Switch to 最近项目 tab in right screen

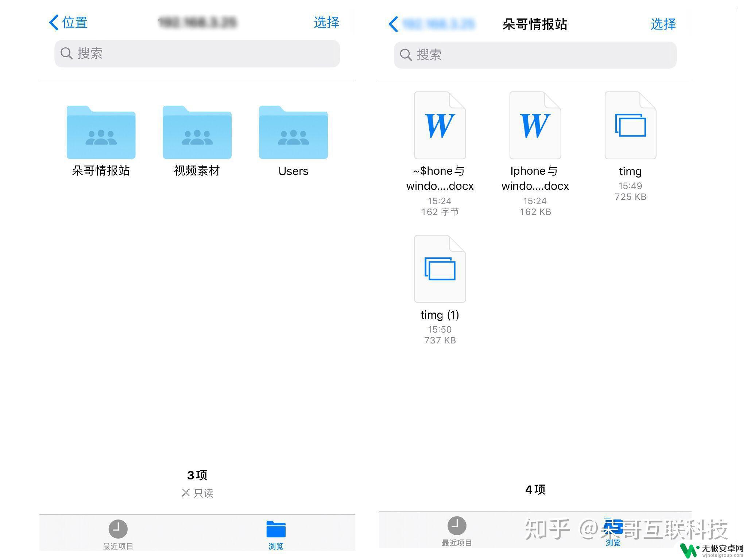[457, 531]
